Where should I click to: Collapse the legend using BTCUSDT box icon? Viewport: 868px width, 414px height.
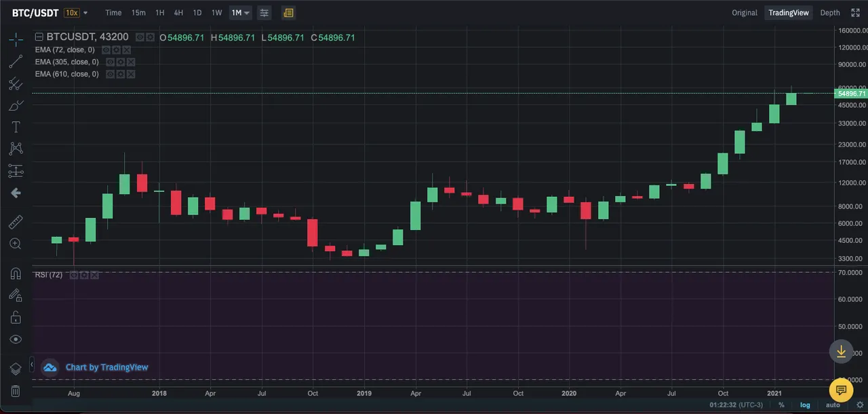pyautogui.click(x=39, y=37)
